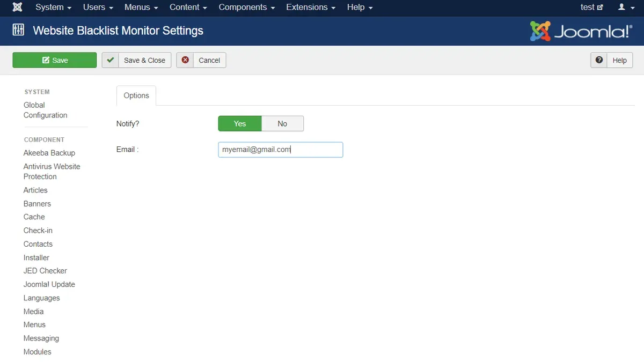Open Akeeba Backup settings
Screen dimensions: 644x362
tap(49, 153)
